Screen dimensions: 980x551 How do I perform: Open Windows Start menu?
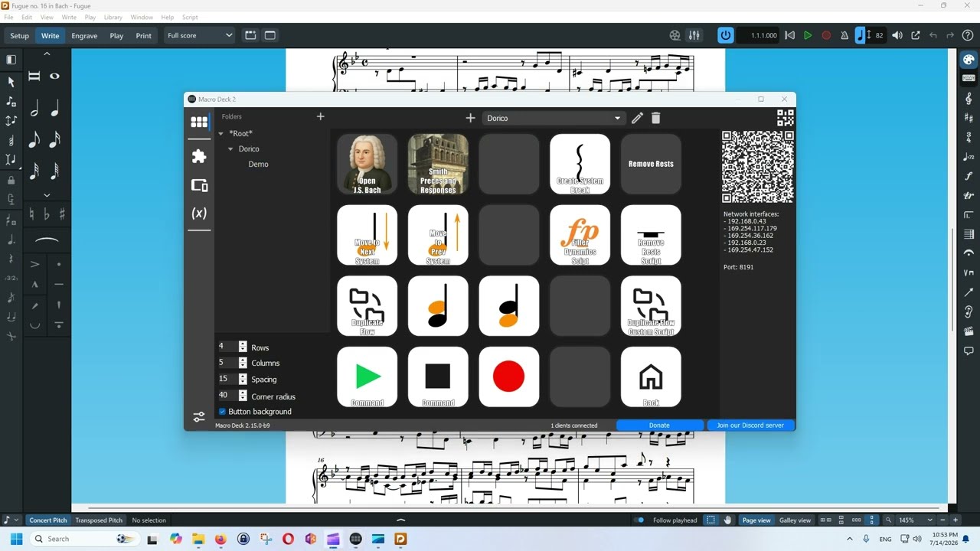(16, 539)
